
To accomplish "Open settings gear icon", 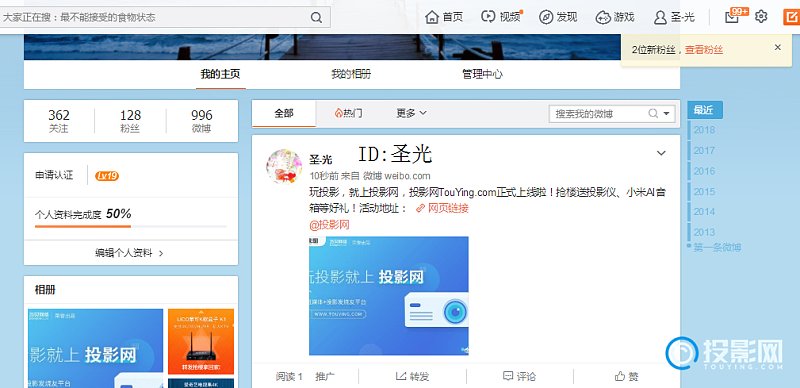I will 761,17.
